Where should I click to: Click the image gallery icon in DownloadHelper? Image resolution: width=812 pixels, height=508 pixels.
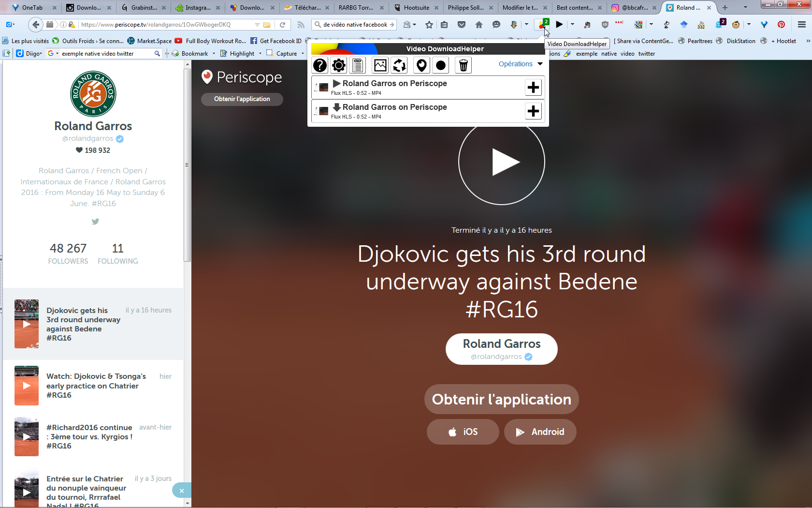pyautogui.click(x=380, y=65)
